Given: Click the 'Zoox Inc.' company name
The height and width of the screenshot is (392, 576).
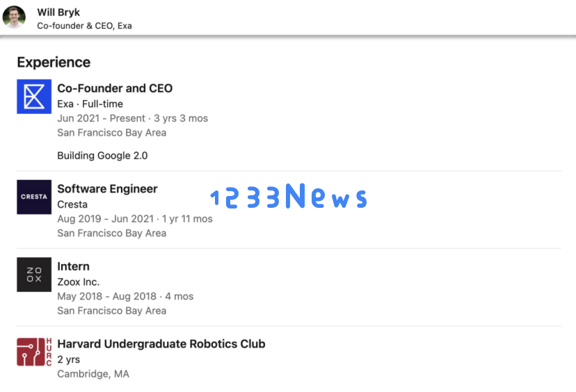Looking at the screenshot, I should pos(78,282).
